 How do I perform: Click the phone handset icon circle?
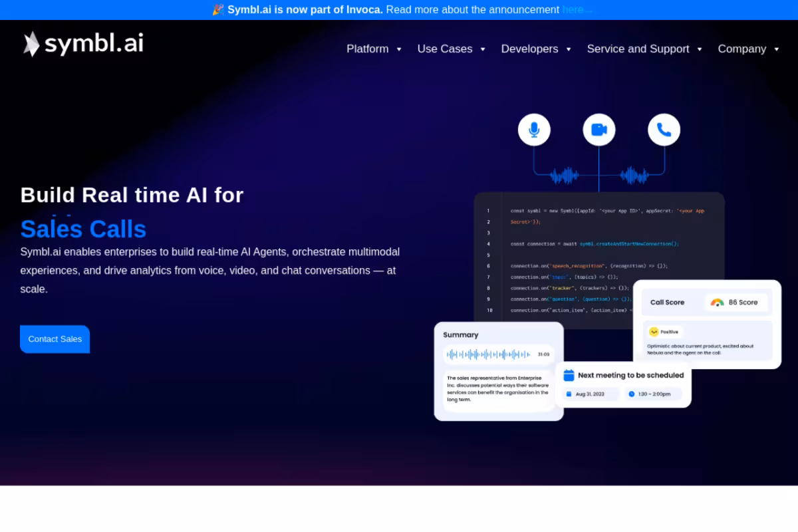click(x=664, y=130)
